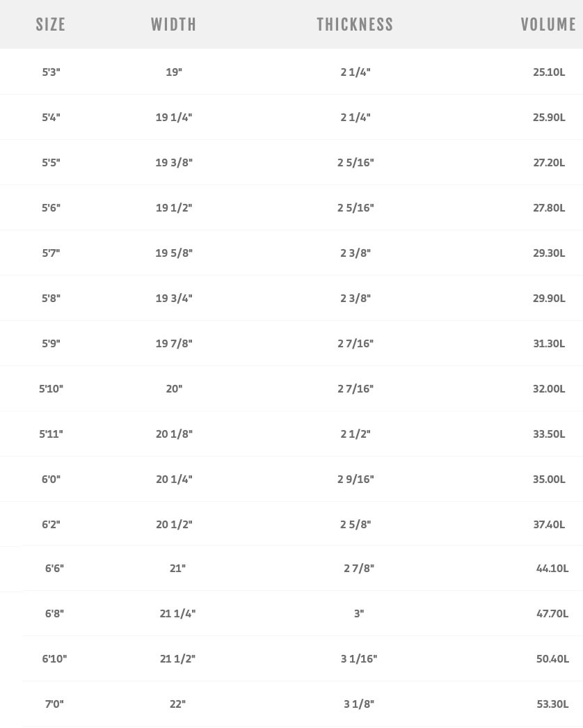Image resolution: width=583 pixels, height=728 pixels.
Task: Click the VOLUME column header
Action: (549, 24)
